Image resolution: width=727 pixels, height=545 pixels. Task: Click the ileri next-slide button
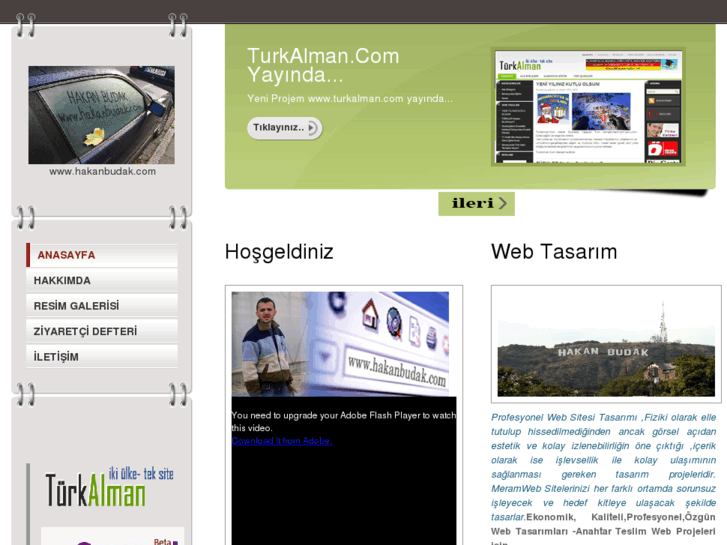click(x=476, y=204)
